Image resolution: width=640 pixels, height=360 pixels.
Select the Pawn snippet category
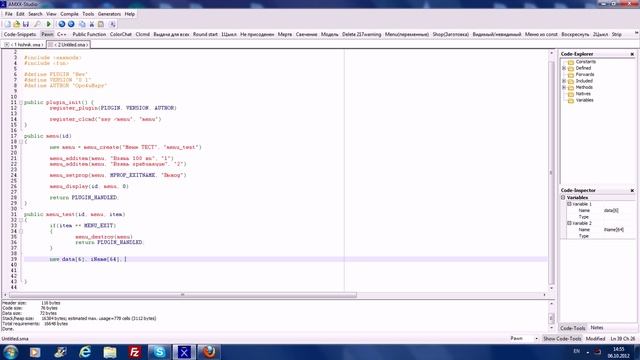pyautogui.click(x=47, y=34)
